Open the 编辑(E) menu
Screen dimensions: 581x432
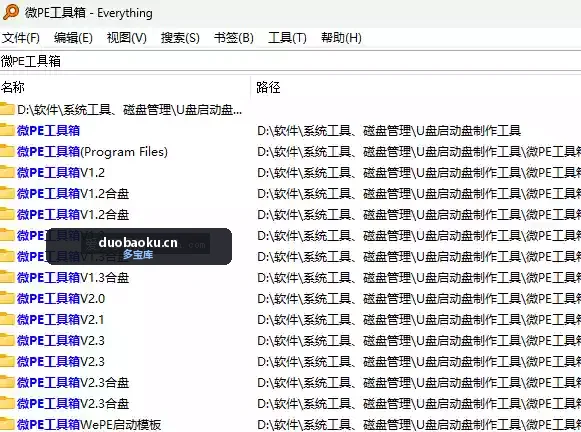point(73,38)
